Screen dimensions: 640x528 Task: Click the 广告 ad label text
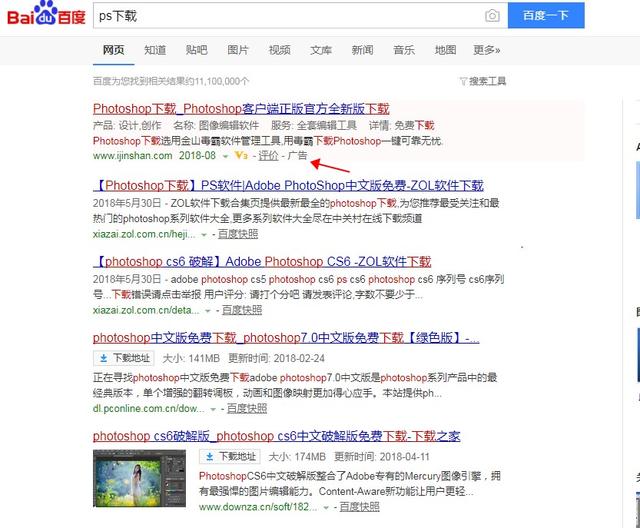click(298, 155)
